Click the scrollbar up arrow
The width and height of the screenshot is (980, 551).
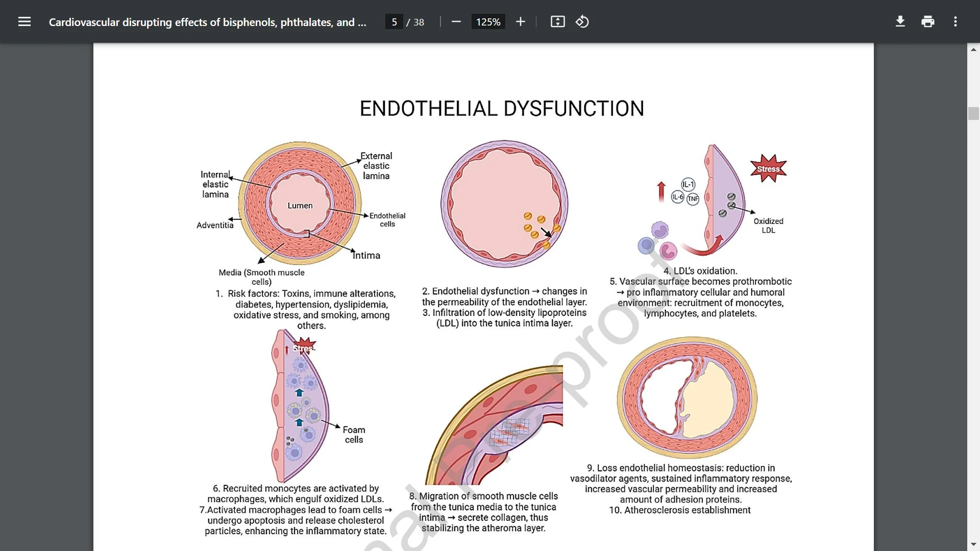click(x=973, y=49)
